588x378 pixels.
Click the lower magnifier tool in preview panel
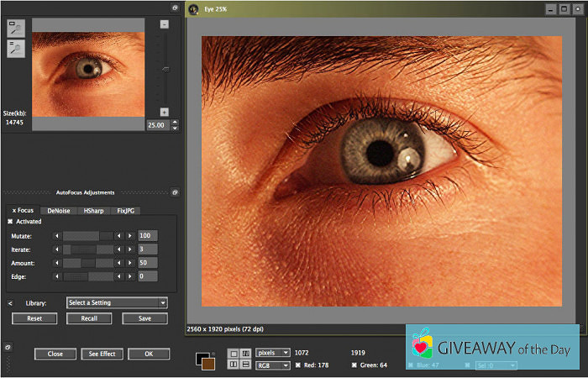click(x=17, y=50)
